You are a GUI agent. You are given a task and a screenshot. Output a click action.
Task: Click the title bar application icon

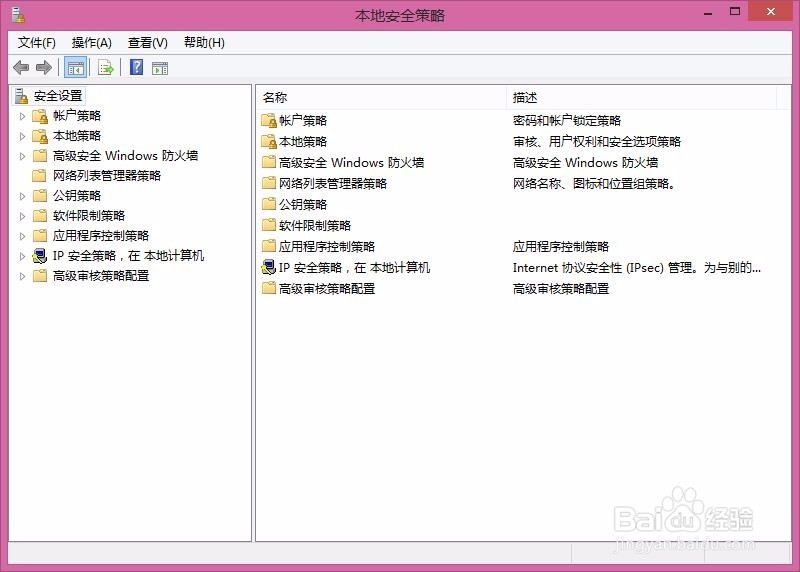18,15
